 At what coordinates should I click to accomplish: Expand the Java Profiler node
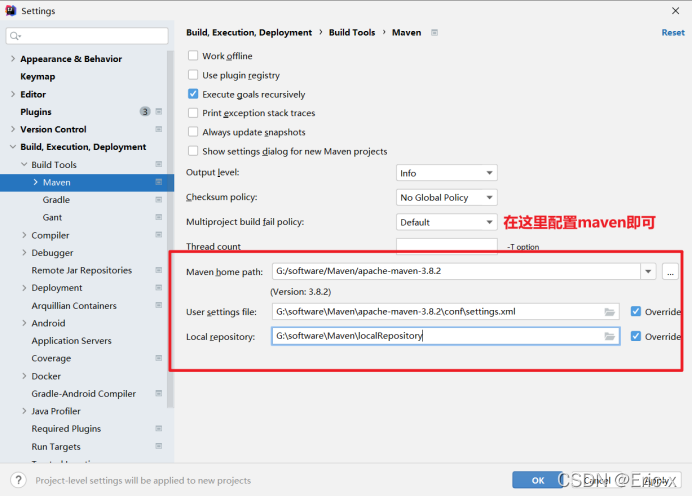point(24,411)
